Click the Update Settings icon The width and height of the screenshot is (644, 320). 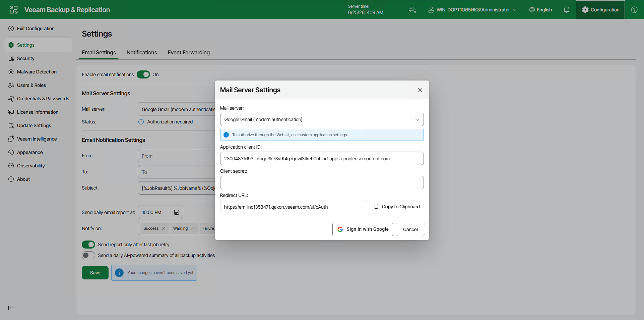(11, 125)
